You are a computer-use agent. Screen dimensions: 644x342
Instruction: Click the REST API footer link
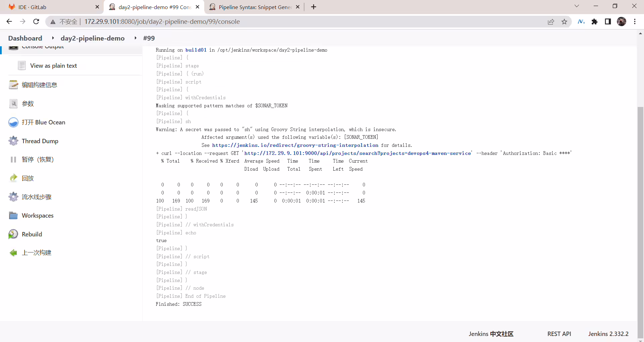(x=559, y=334)
